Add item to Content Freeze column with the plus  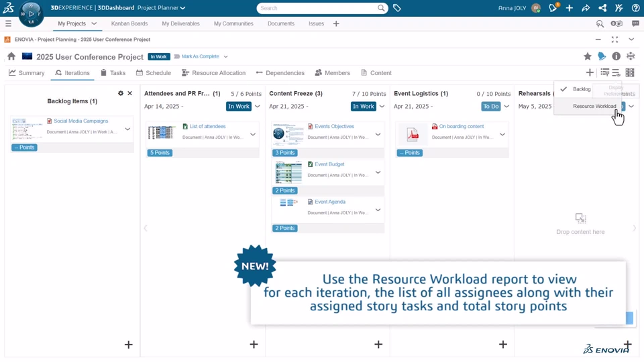(378, 345)
